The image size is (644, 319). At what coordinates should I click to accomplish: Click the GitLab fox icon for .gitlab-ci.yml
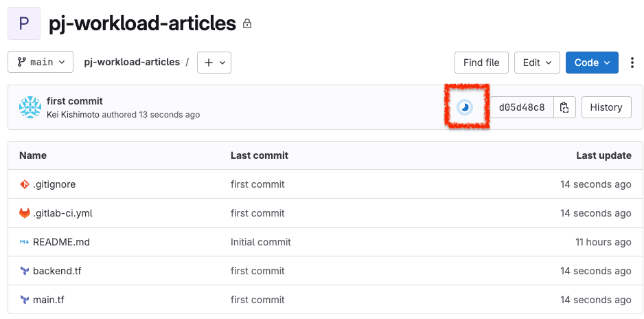click(x=25, y=213)
